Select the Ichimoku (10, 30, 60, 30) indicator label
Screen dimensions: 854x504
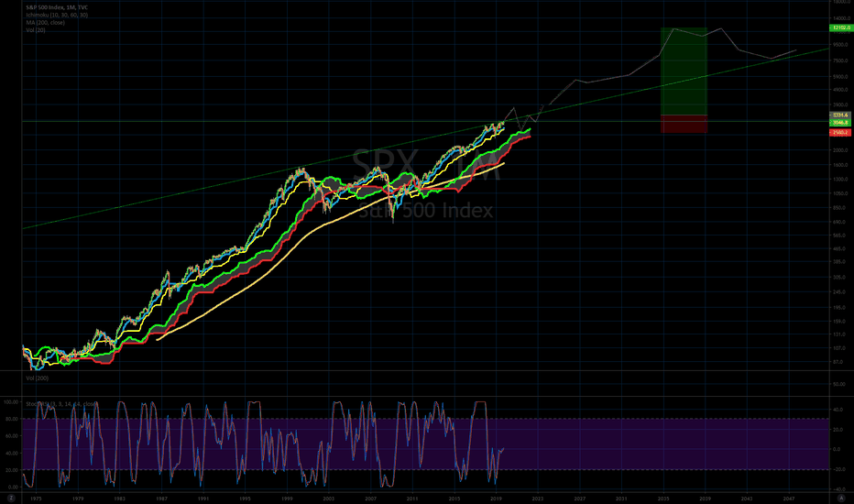click(x=57, y=16)
